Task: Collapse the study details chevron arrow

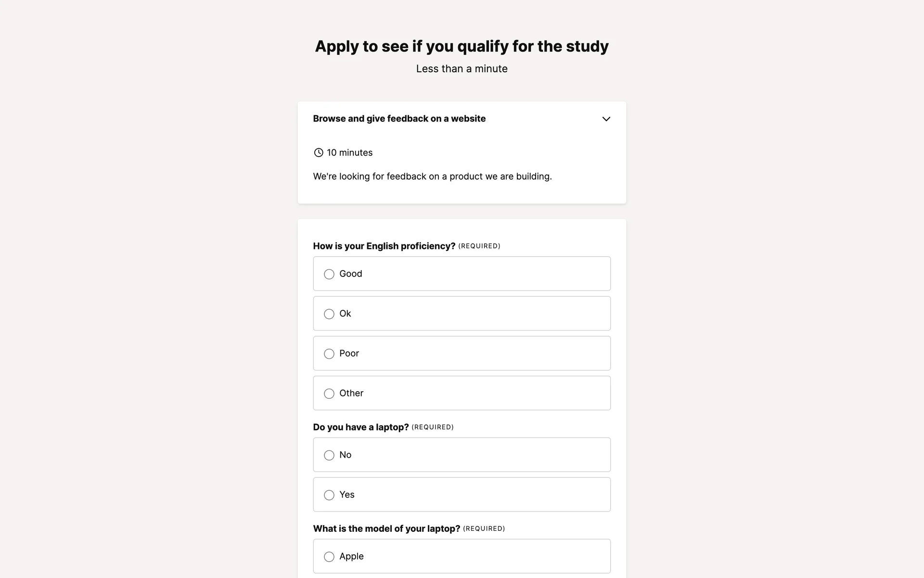Action: coord(606,119)
